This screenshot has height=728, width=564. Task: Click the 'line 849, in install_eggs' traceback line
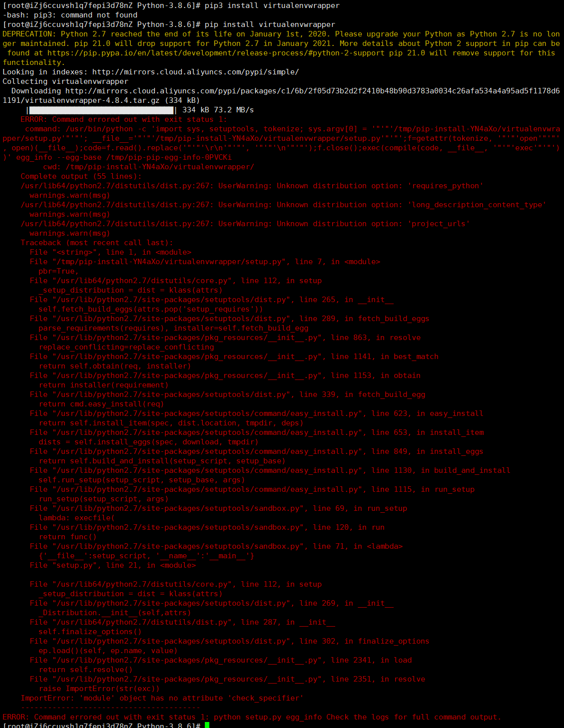point(256,451)
